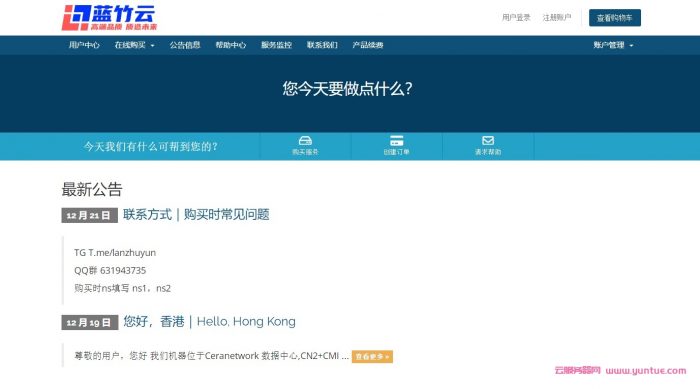Open 用户中心 menu item
Viewport: 700px width, 389px height.
[x=84, y=45]
